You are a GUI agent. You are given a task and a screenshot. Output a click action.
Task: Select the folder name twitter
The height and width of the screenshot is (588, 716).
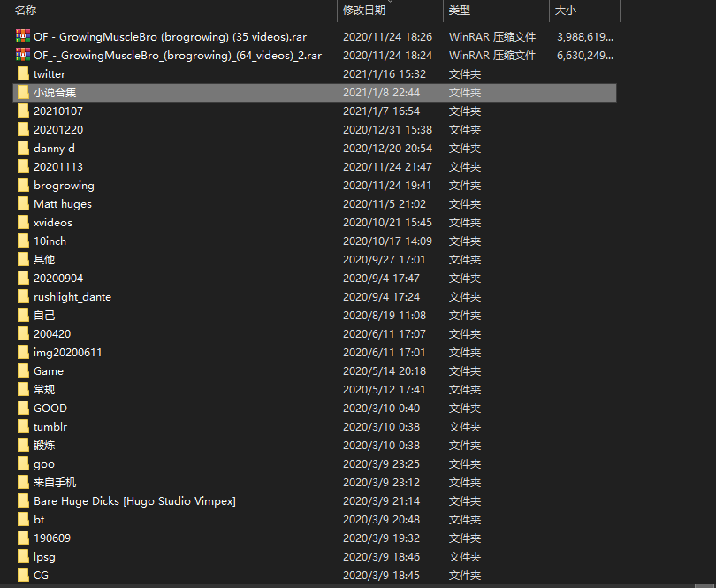pyautogui.click(x=50, y=74)
